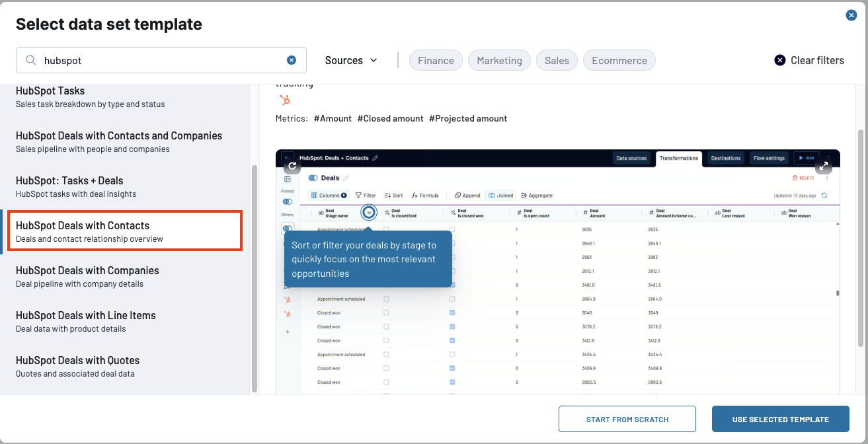Screen dimensions: 868x444
Task: Toggle Is closed won checkbox in the 3049 row
Action: (452, 313)
